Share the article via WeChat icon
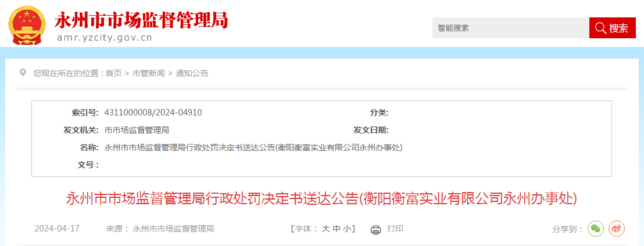The image size is (644, 246). point(596,229)
